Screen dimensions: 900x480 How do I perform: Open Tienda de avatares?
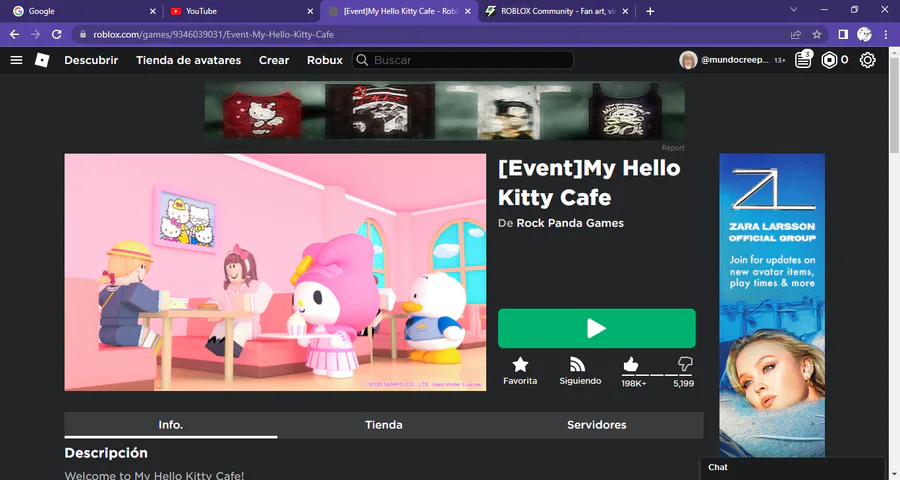[188, 60]
